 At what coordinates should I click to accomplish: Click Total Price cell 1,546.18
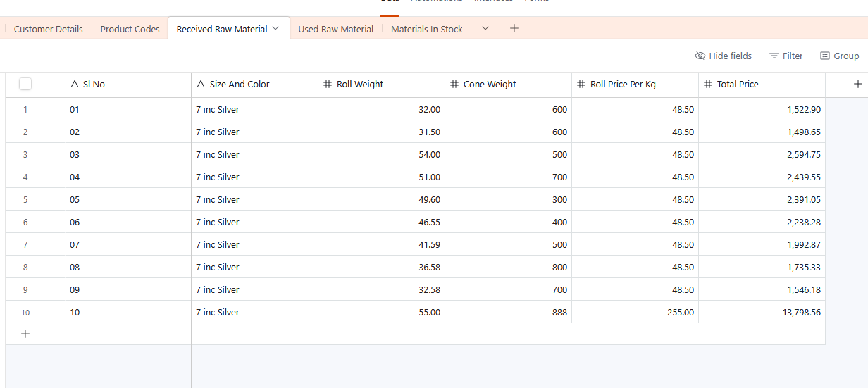(x=762, y=289)
